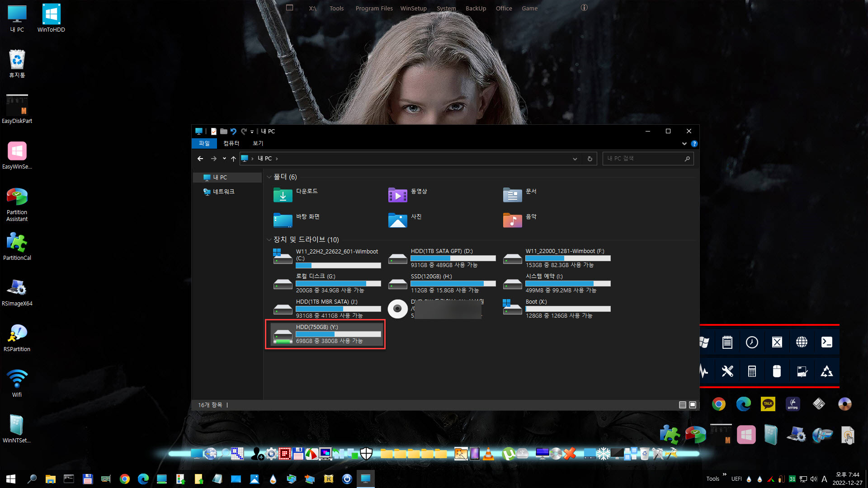Viewport: 868px width, 488px height.
Task: Open the notepad icon in the launcher panel
Action: click(x=727, y=343)
